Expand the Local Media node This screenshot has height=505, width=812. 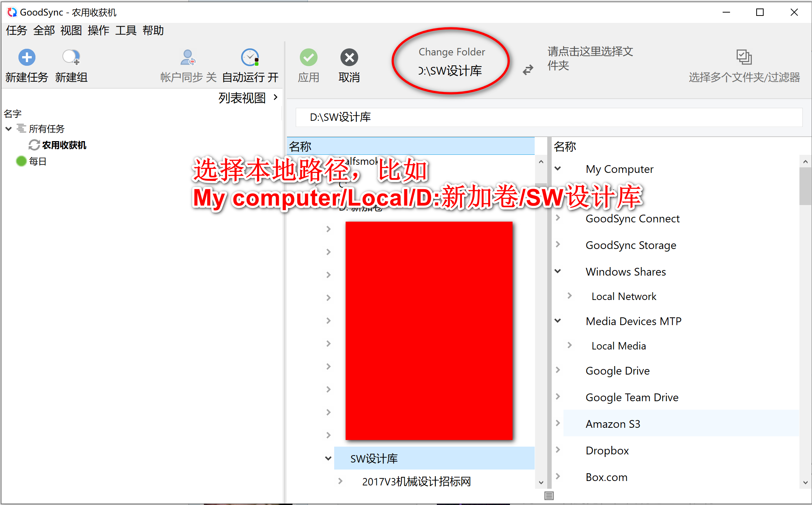tap(570, 345)
